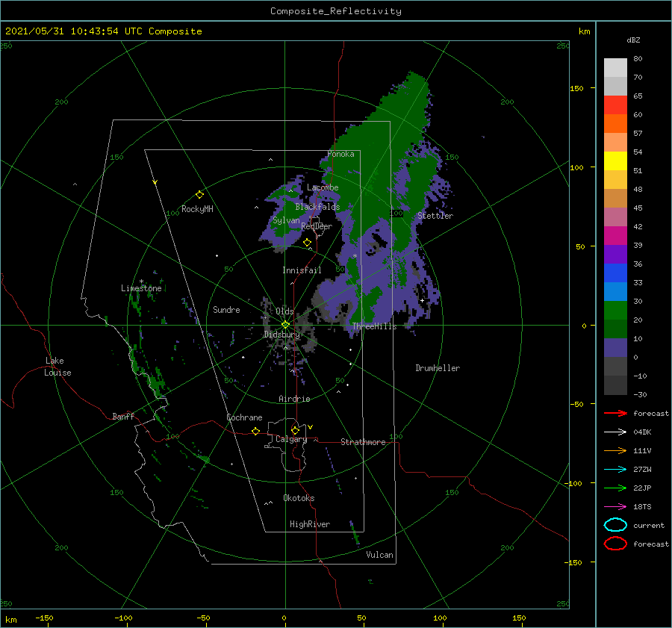Select the cyan current ellipse icon
This screenshot has height=628, width=672.
click(615, 525)
